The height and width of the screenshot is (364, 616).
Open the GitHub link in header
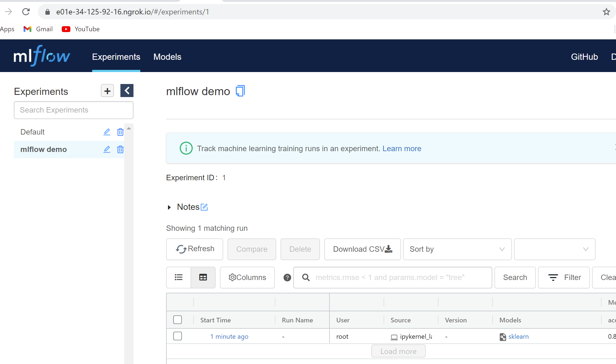click(x=584, y=57)
